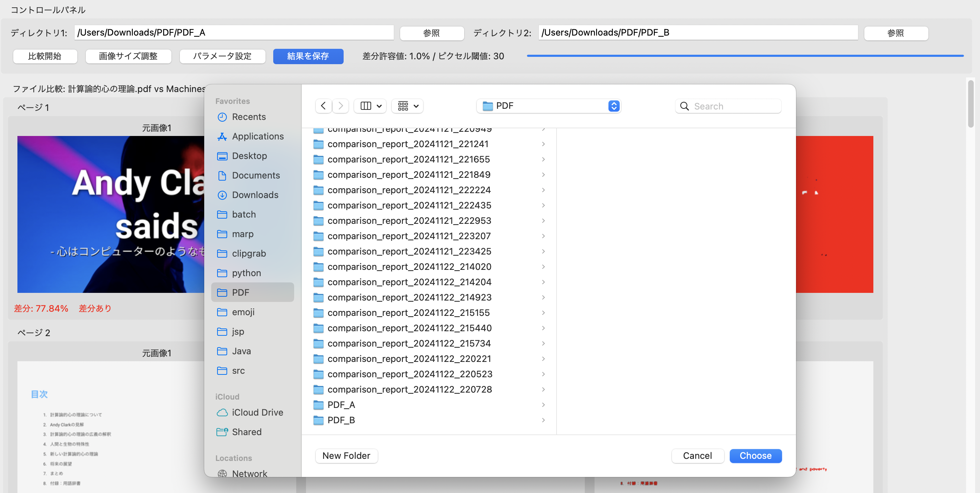Open the PDF location path dropdown
The height and width of the screenshot is (493, 980).
548,106
